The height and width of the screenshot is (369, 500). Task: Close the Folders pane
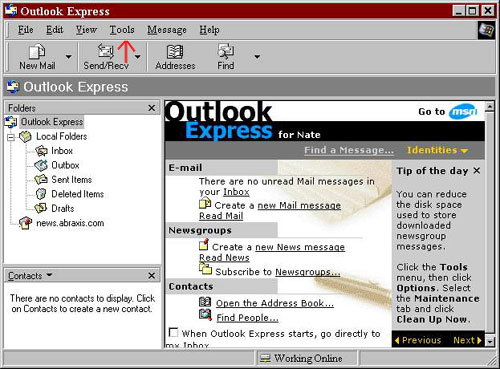pyautogui.click(x=152, y=108)
